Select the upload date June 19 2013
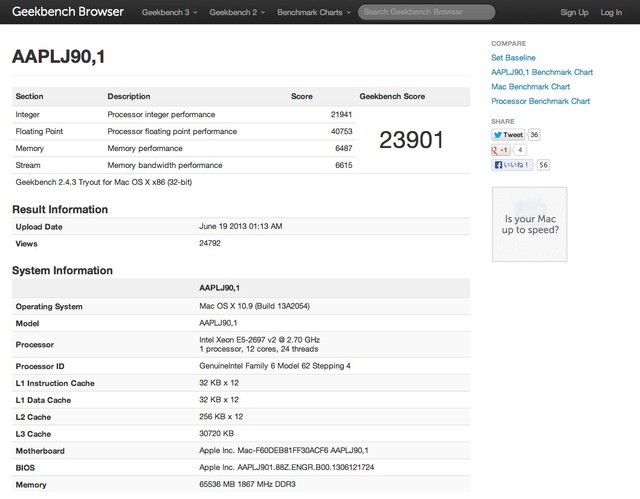The height and width of the screenshot is (499, 640). [240, 226]
